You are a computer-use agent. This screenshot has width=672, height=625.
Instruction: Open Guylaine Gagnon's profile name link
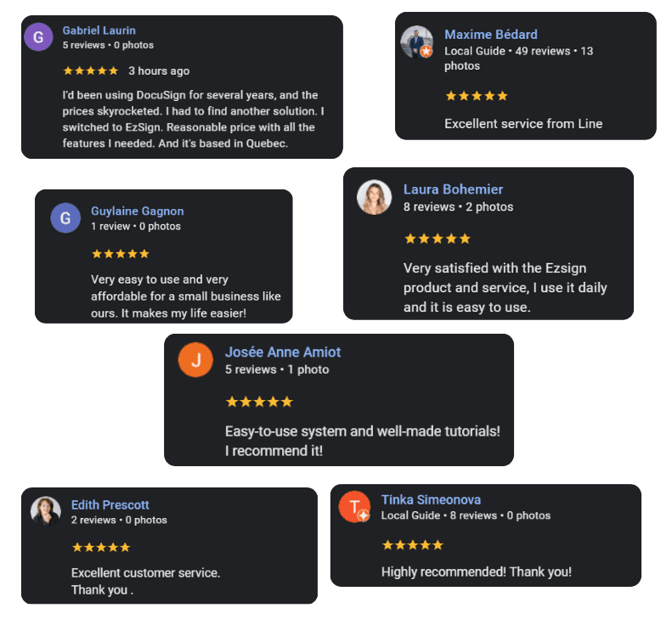coord(137,211)
